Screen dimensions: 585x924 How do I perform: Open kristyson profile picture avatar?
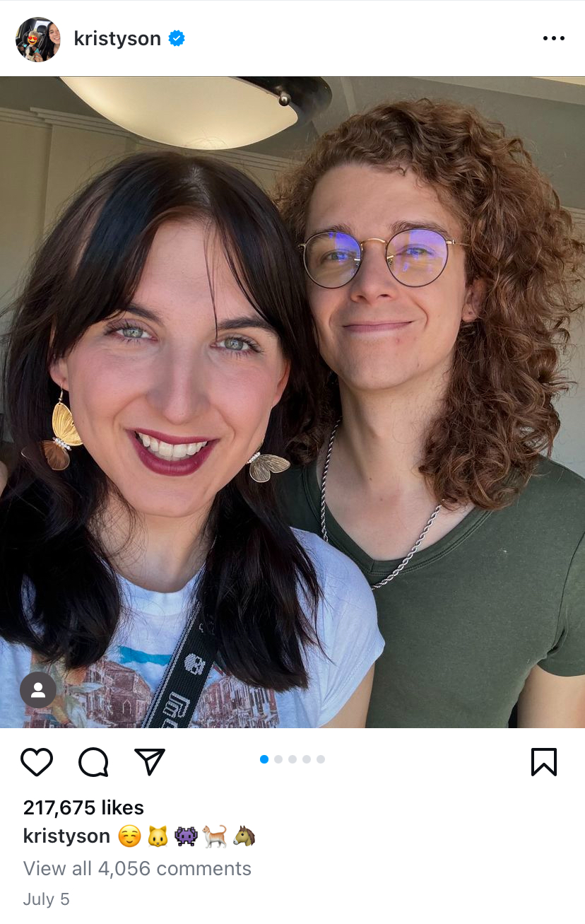38,39
